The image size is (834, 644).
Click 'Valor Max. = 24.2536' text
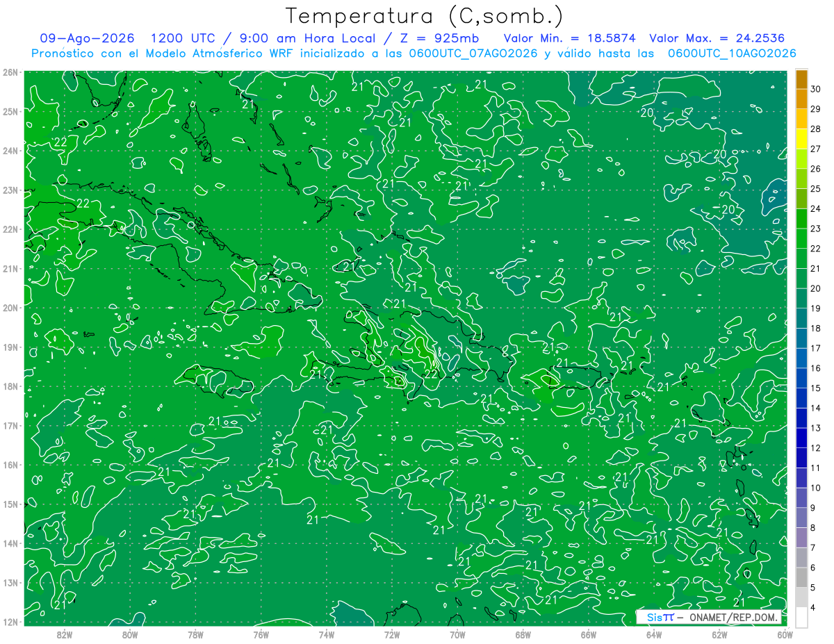click(x=717, y=38)
